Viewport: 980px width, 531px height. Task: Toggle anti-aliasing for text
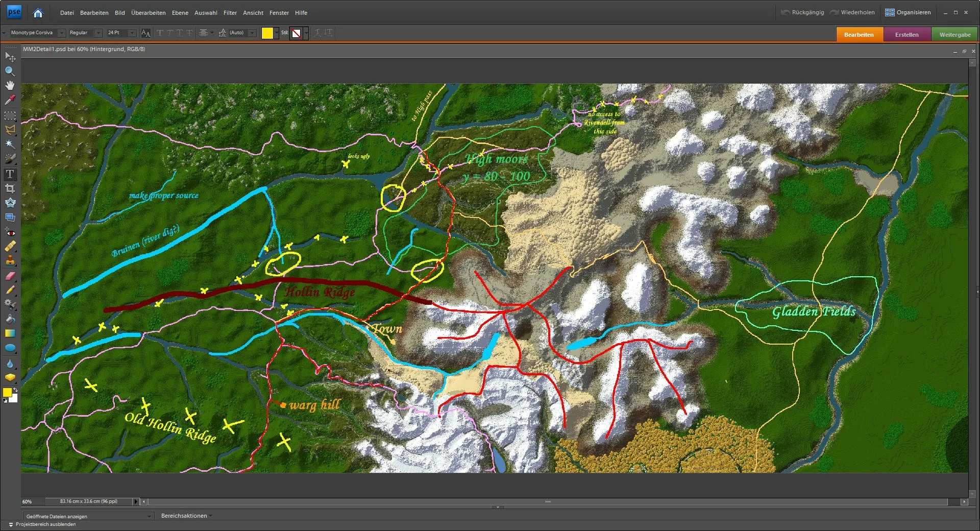click(145, 33)
